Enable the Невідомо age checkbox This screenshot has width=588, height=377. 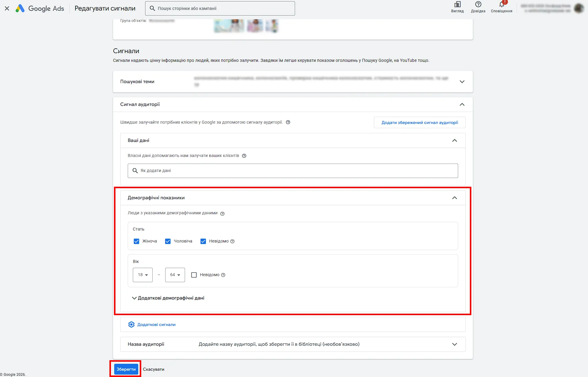pos(194,275)
